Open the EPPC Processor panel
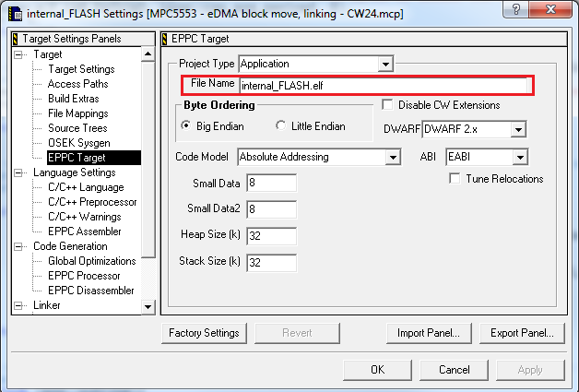Viewport: 579px width, 392px height. [84, 276]
